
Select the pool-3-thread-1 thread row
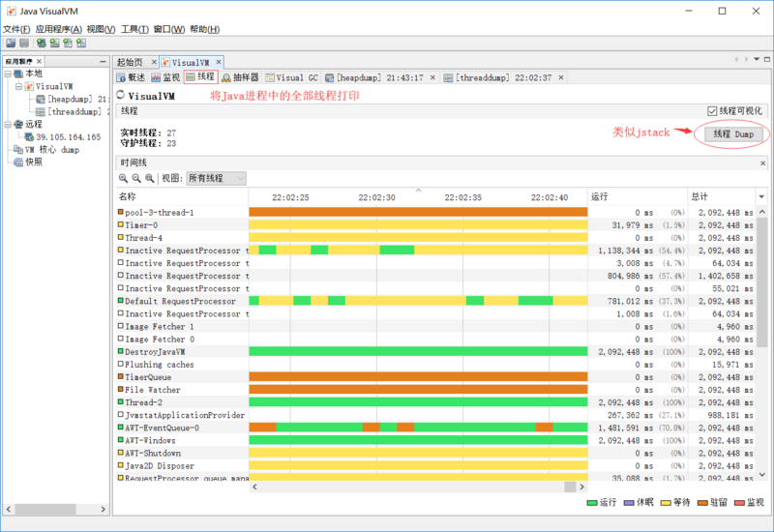pos(434,212)
